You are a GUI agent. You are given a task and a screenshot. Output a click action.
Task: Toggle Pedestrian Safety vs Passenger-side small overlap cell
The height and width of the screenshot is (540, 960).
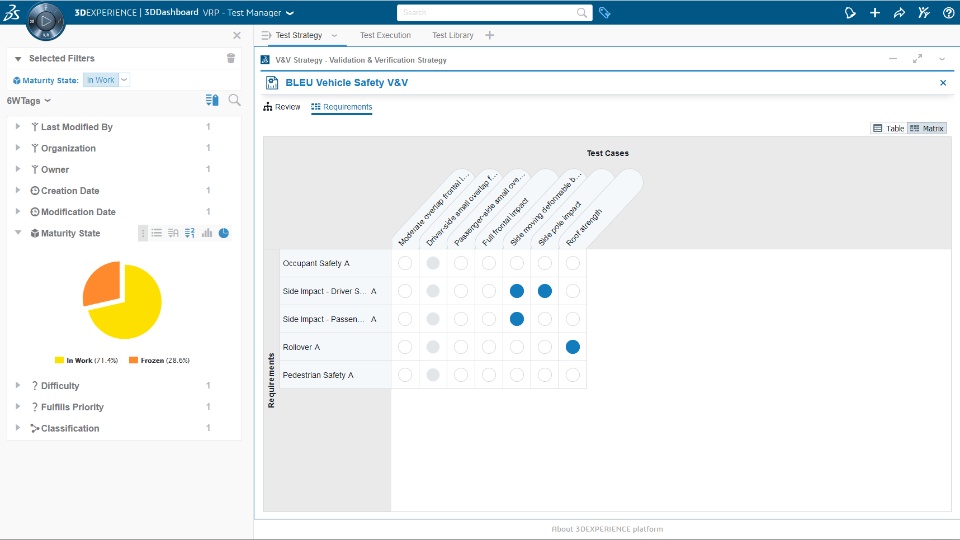460,375
